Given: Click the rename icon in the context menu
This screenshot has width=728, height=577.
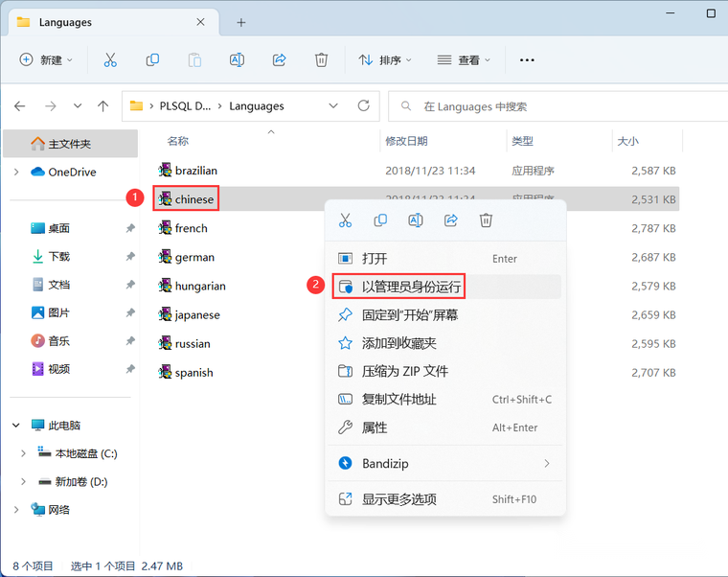Looking at the screenshot, I should (x=416, y=220).
